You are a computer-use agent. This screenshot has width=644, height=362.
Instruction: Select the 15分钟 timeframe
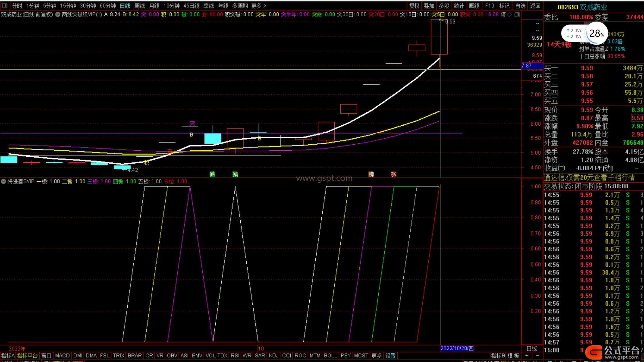(x=68, y=6)
